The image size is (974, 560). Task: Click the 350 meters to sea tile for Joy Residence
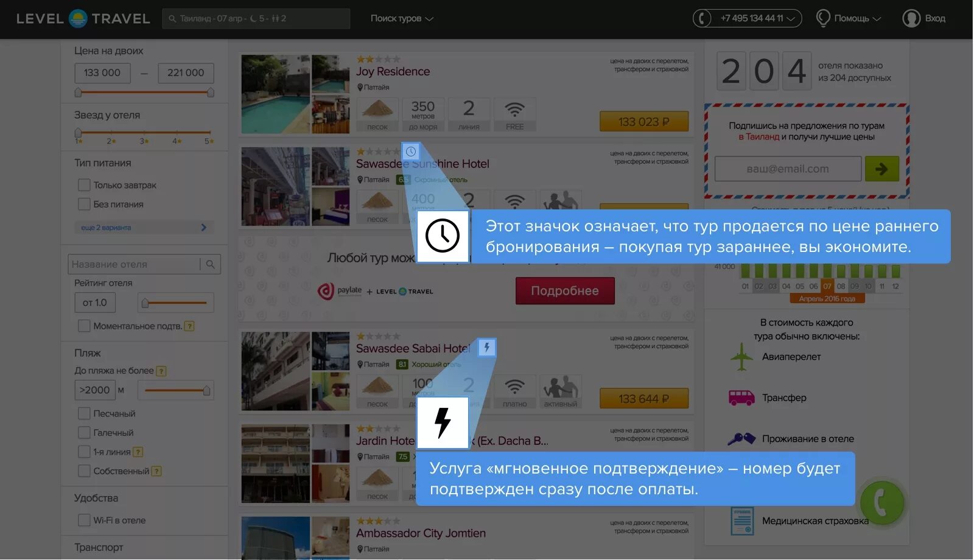point(423,114)
